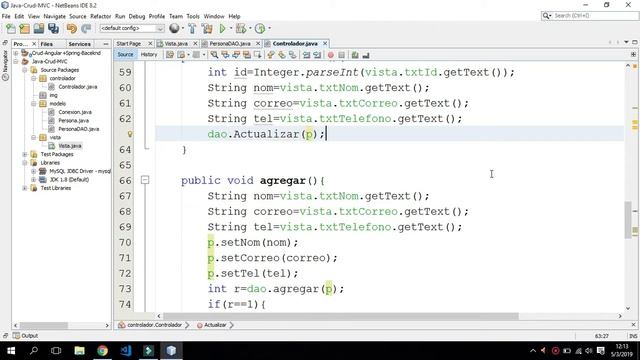Switch to the PersonaDAO.java editor tab
The image size is (640, 360).
pyautogui.click(x=230, y=43)
